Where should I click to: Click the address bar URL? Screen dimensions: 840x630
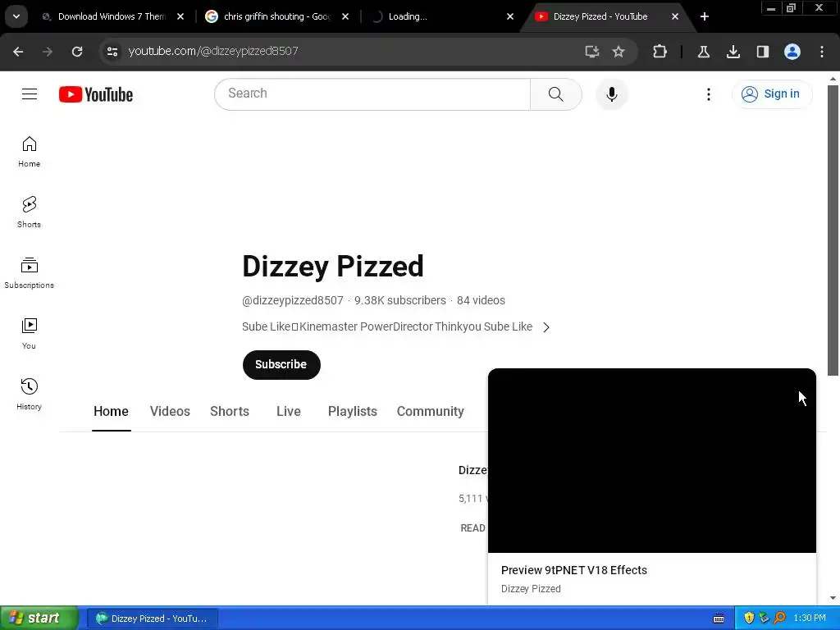(213, 52)
